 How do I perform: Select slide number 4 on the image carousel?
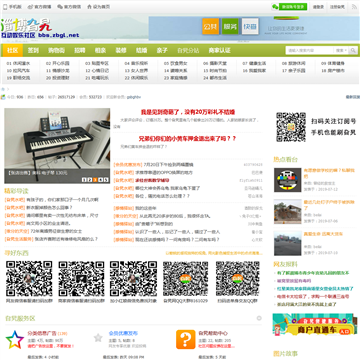101,180
